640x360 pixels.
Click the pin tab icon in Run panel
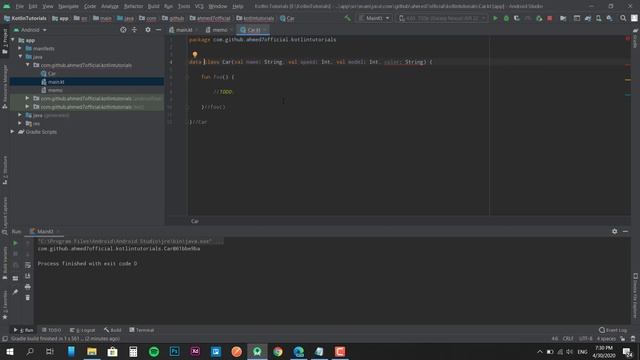[x=16, y=292]
